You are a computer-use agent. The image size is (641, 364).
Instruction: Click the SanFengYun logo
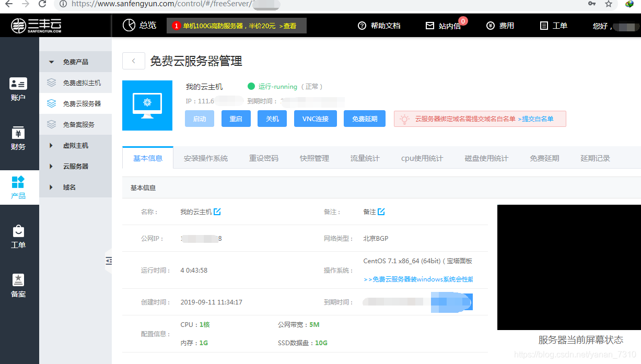pos(37,26)
